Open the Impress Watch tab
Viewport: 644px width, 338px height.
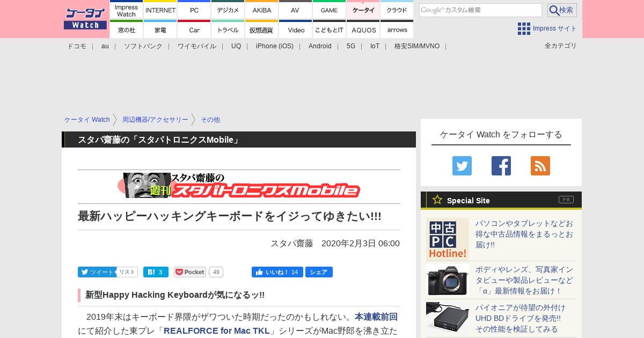pyautogui.click(x=126, y=10)
